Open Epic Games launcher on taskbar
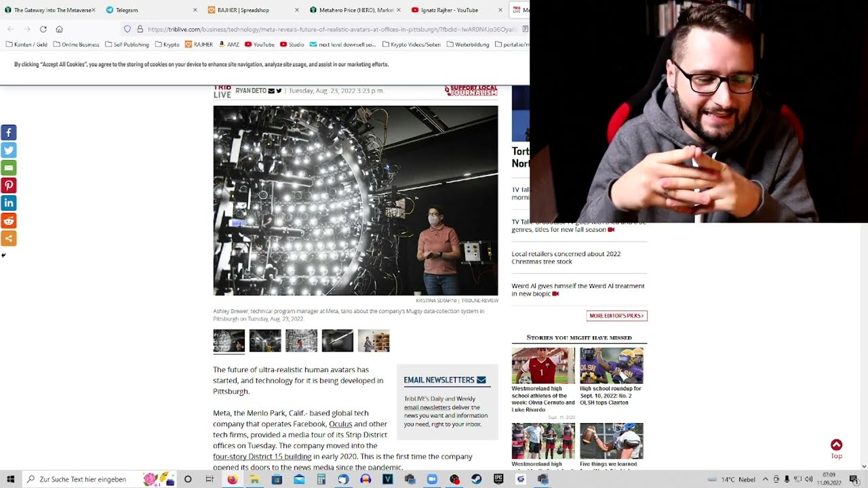The image size is (868, 488). (x=498, y=479)
